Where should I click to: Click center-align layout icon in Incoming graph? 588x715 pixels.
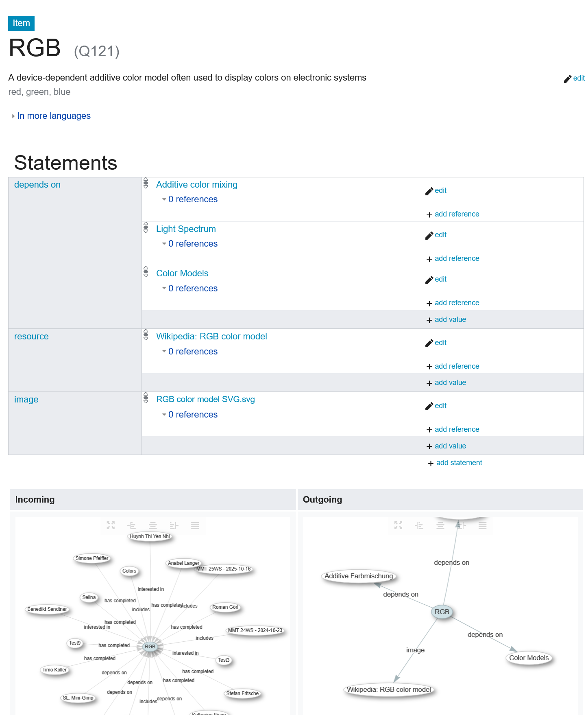pos(153,525)
